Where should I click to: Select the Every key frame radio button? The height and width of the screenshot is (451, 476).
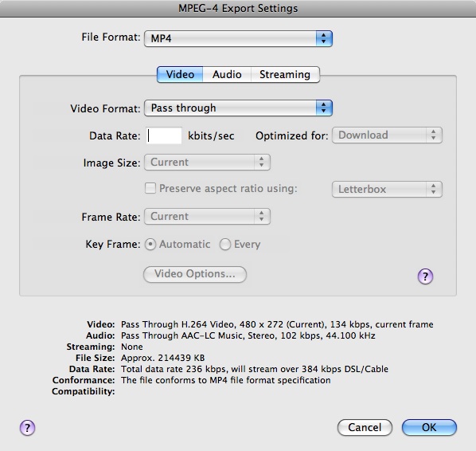pyautogui.click(x=225, y=245)
